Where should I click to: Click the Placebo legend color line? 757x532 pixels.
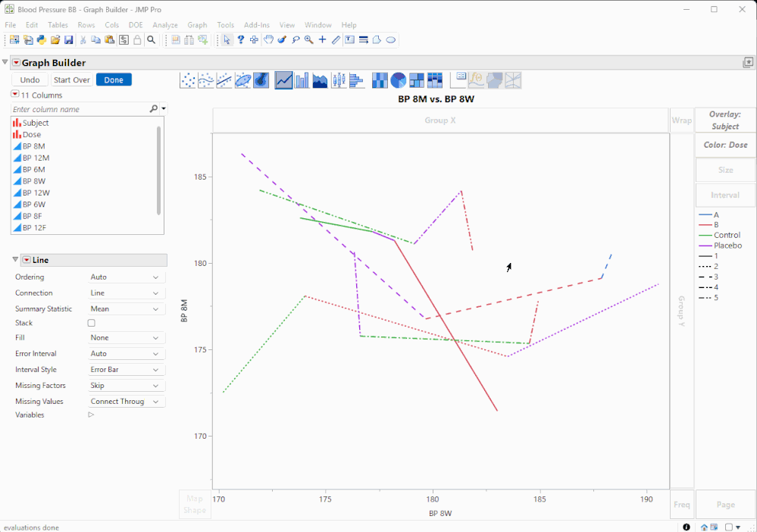(x=705, y=246)
